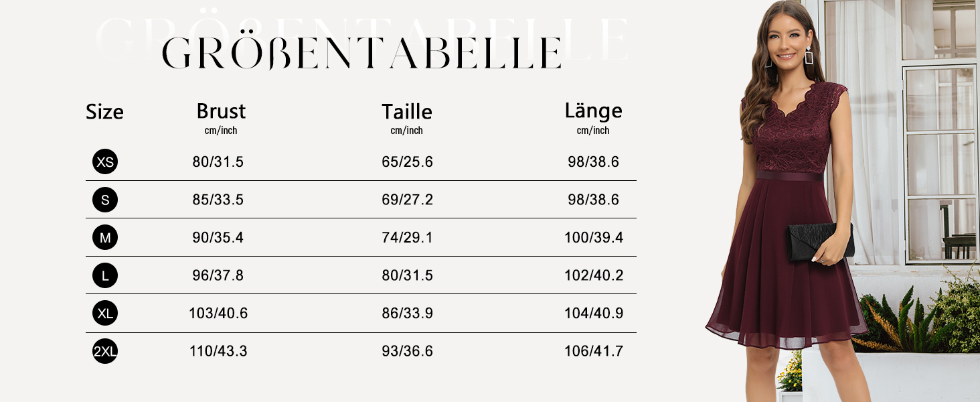Click the Taille column header

(x=407, y=111)
